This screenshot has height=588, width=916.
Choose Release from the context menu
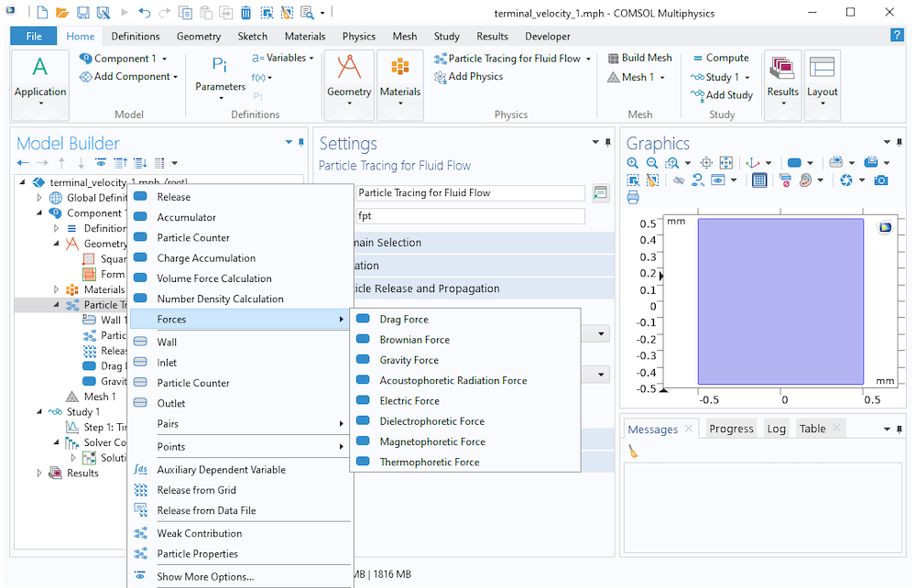coord(240,197)
